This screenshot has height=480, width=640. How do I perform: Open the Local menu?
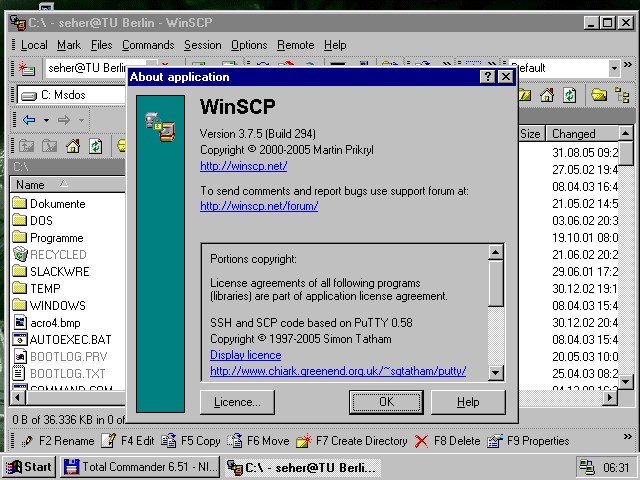pos(34,45)
